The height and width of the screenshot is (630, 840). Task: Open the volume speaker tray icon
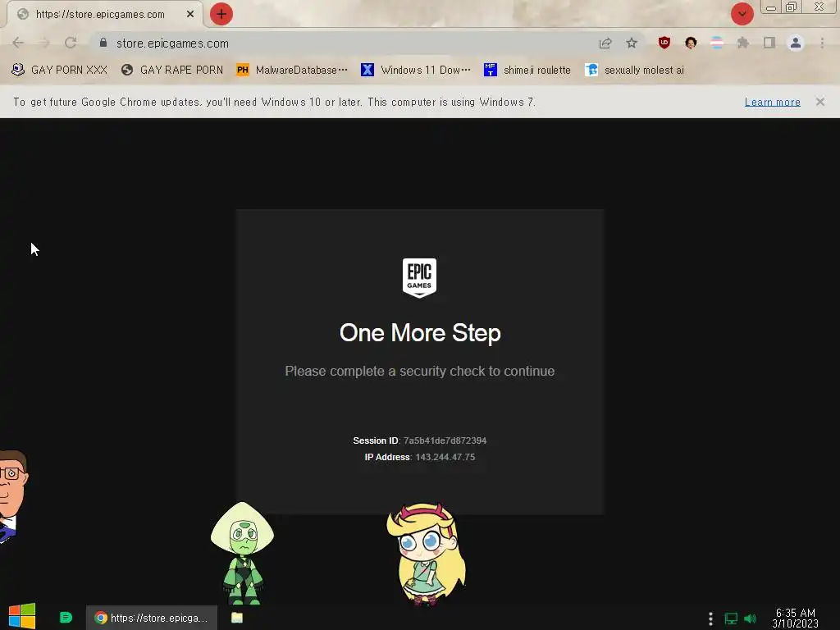click(750, 619)
